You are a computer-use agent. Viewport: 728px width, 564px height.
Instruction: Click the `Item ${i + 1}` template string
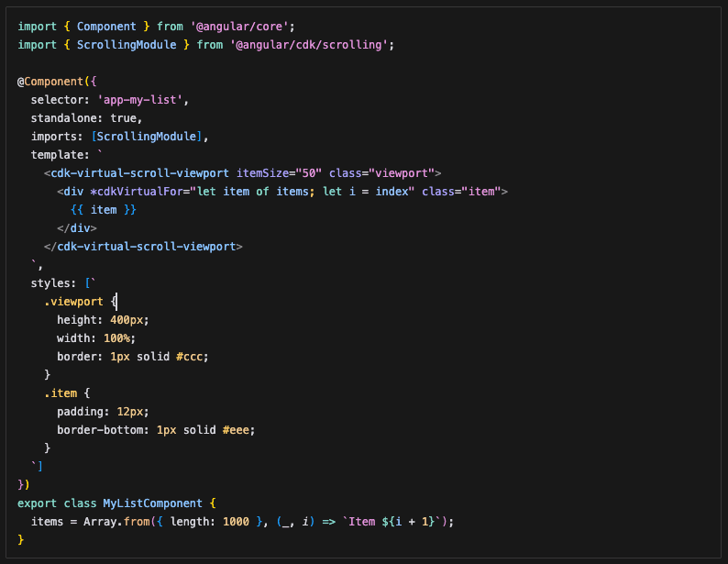pos(392,522)
